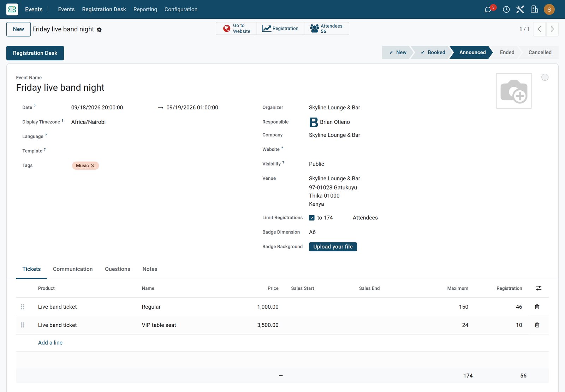Set status to Ended stage
Viewport: 565px width, 392px height.
(x=507, y=53)
